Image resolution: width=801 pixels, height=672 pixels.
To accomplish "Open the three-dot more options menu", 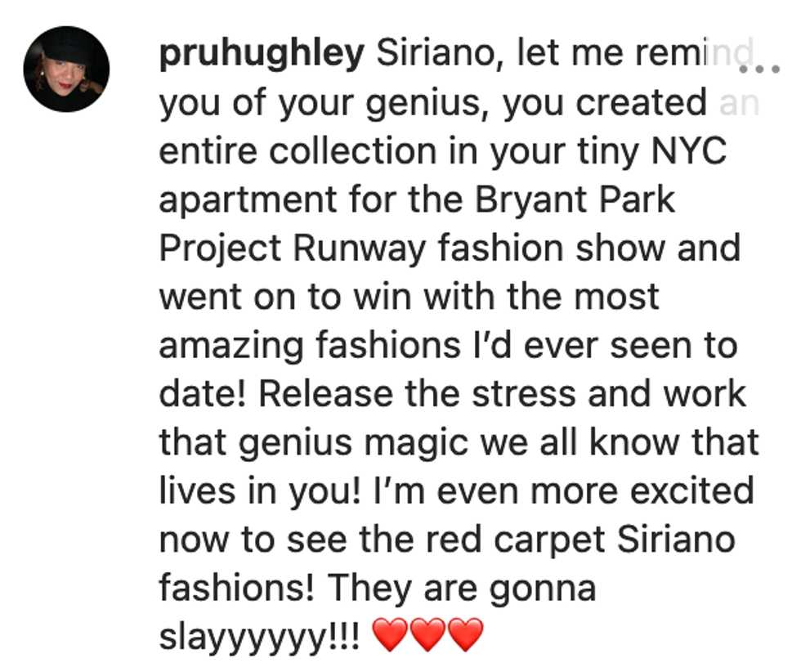I will pyautogui.click(x=759, y=69).
